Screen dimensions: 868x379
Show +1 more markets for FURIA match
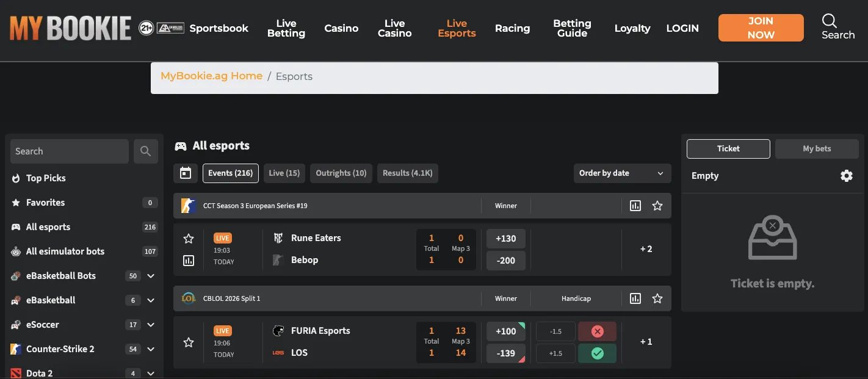point(646,342)
